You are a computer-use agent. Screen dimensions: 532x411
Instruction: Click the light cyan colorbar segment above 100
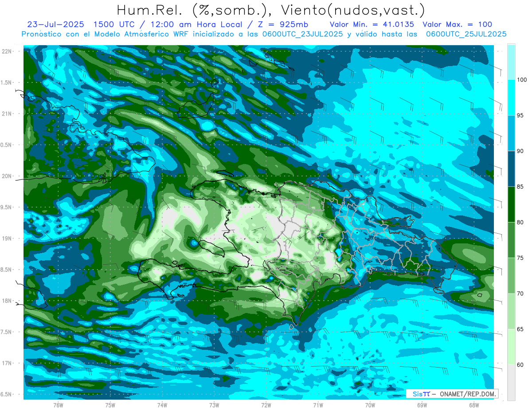point(511,62)
